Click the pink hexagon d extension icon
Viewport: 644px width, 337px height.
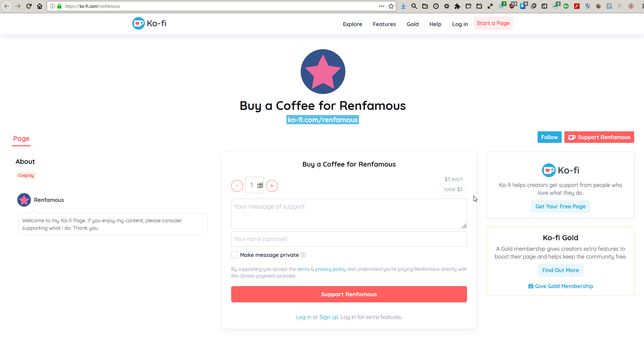[631, 6]
